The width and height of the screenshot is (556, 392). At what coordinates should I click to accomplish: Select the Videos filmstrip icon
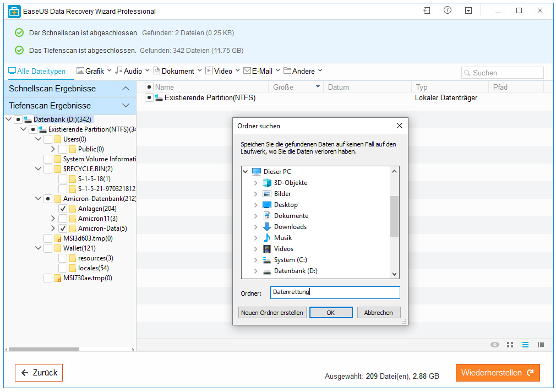point(266,249)
